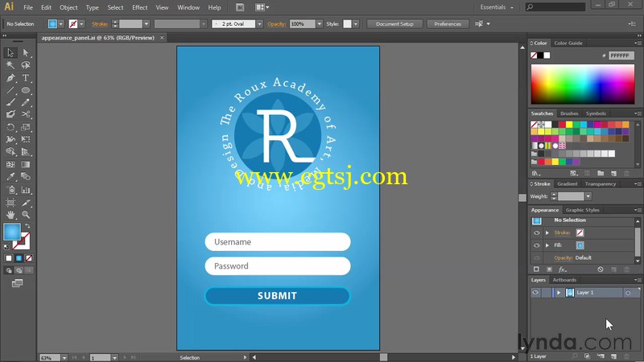
Task: Switch to Color Guide tab
Action: pyautogui.click(x=568, y=43)
